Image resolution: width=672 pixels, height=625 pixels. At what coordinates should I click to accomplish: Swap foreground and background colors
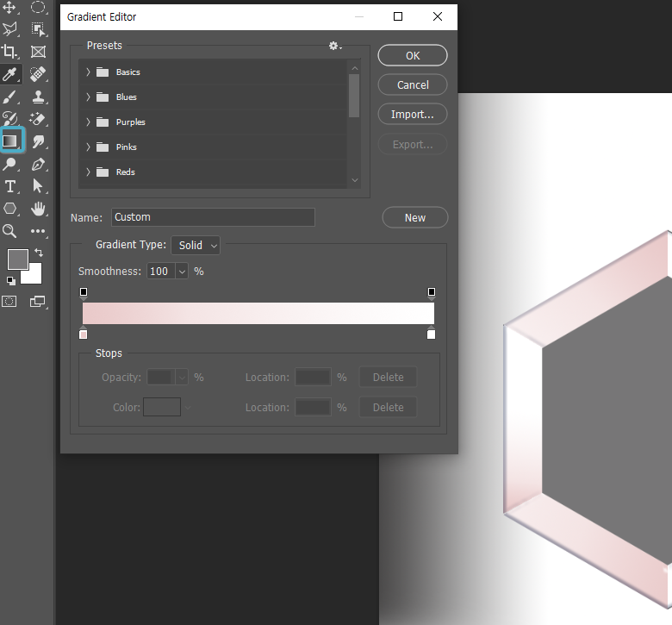coord(39,253)
